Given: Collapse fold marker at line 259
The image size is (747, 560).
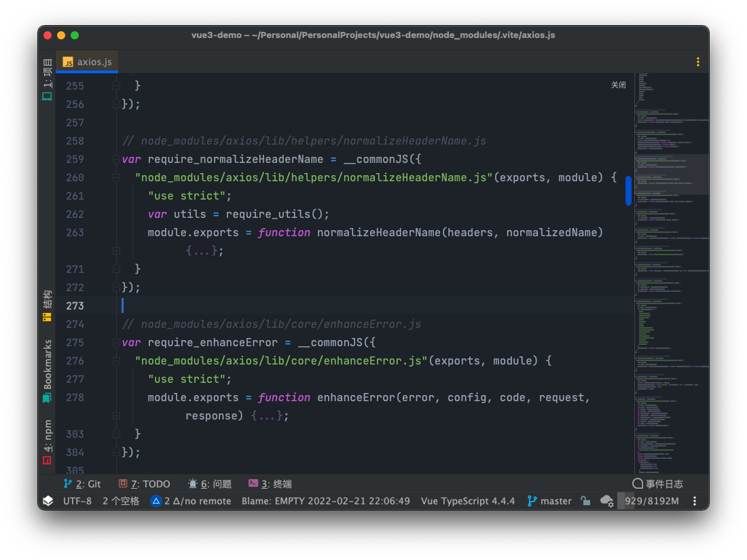Looking at the screenshot, I should click(116, 159).
